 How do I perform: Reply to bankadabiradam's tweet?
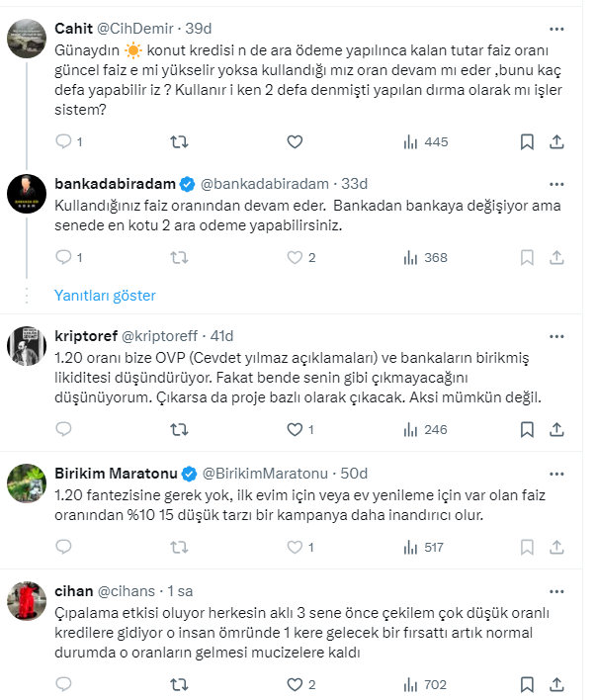(x=64, y=258)
